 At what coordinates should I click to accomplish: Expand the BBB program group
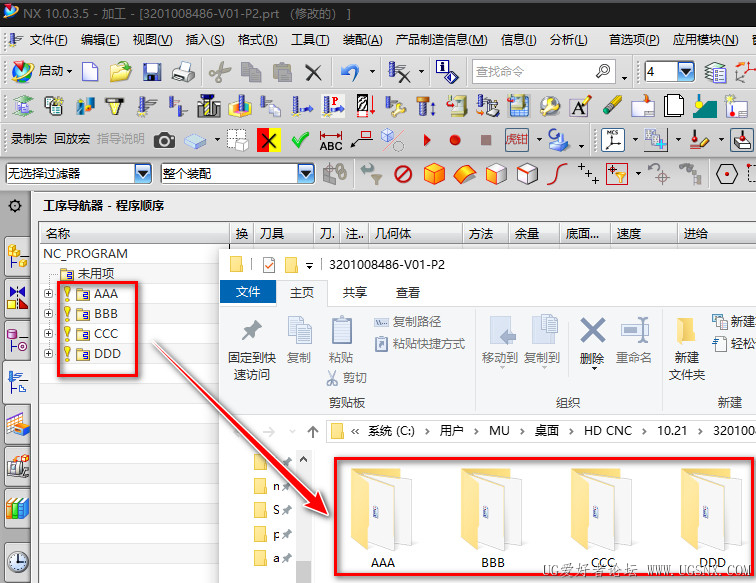[48, 313]
